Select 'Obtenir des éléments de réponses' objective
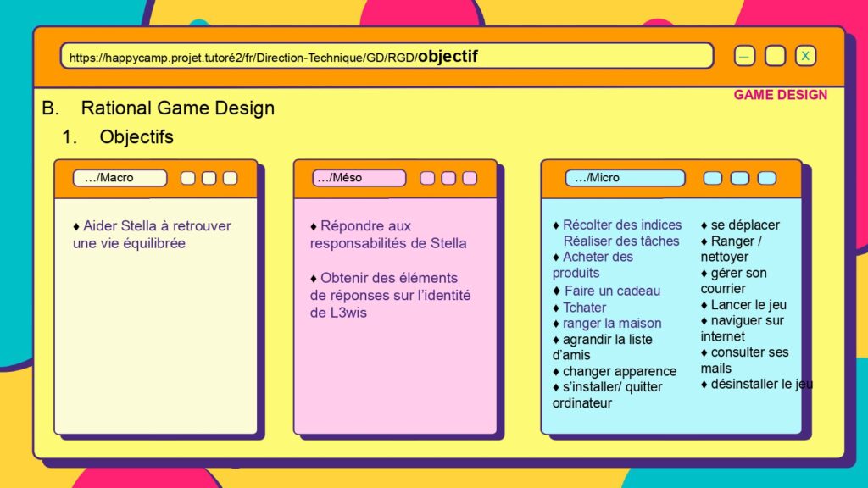Screen dimensions: 868x488 click(x=390, y=295)
